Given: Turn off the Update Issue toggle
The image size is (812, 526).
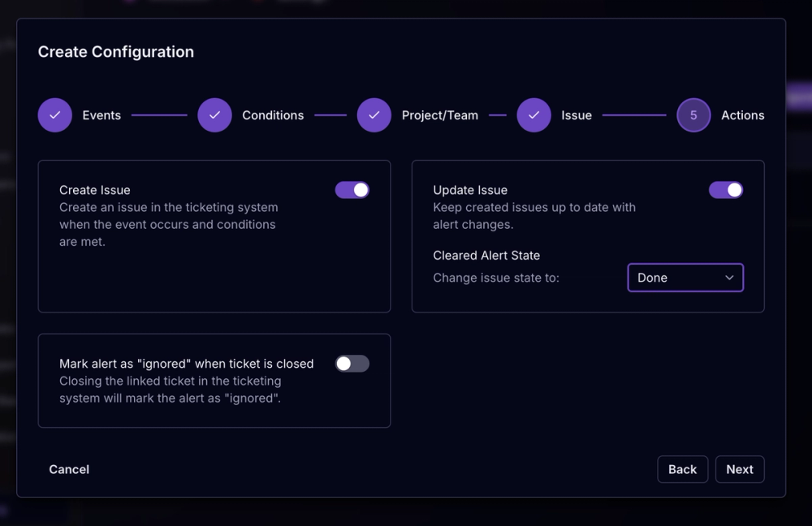Looking at the screenshot, I should (725, 189).
